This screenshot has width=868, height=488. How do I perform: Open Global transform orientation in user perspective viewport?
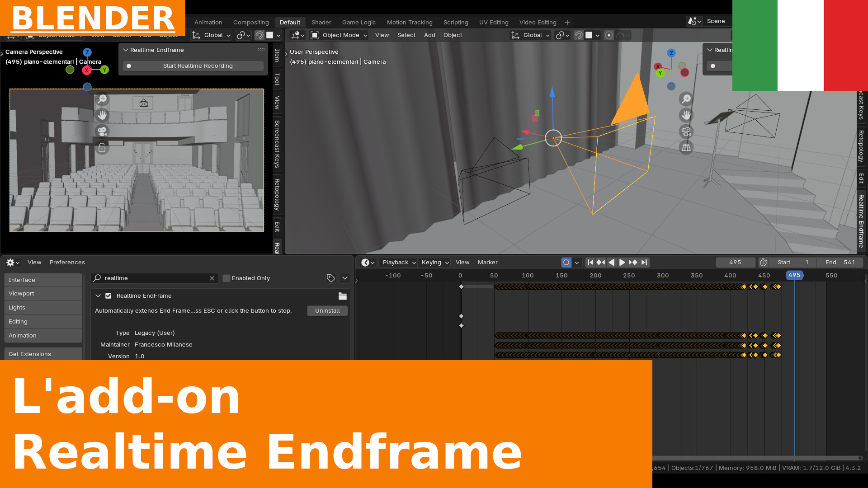click(530, 35)
